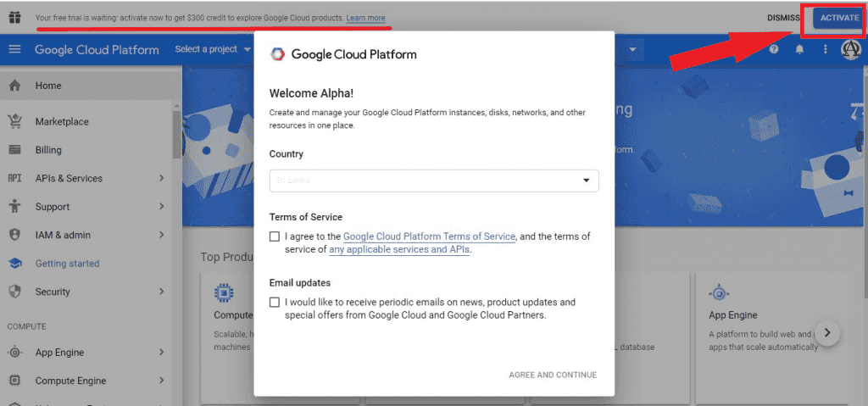Click the ACTIVATE button
868x406 pixels.
837,18
